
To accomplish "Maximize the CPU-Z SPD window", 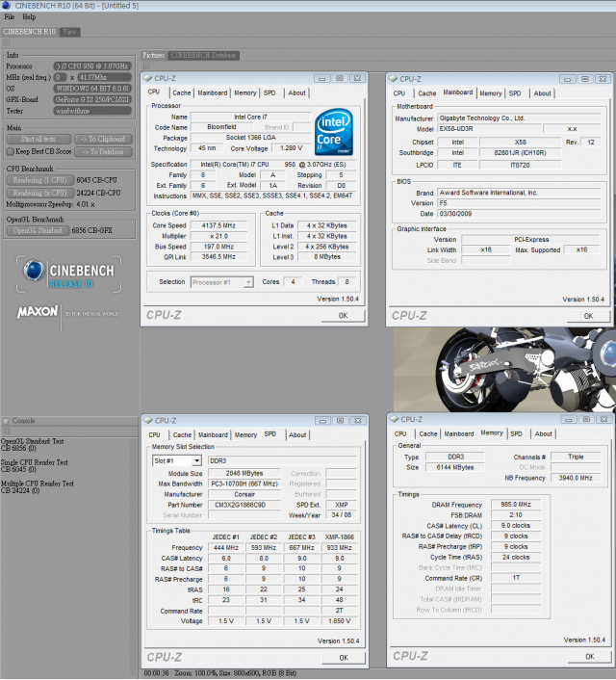I will [341, 421].
